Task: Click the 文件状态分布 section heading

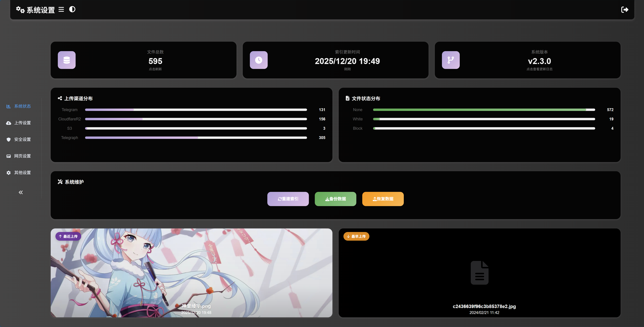Action: point(366,98)
